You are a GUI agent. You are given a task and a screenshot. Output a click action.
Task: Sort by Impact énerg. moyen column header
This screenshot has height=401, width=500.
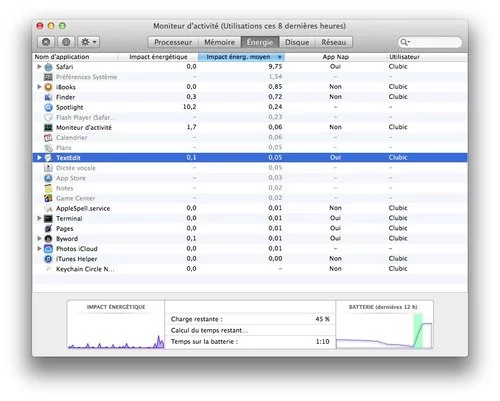pyautogui.click(x=241, y=57)
